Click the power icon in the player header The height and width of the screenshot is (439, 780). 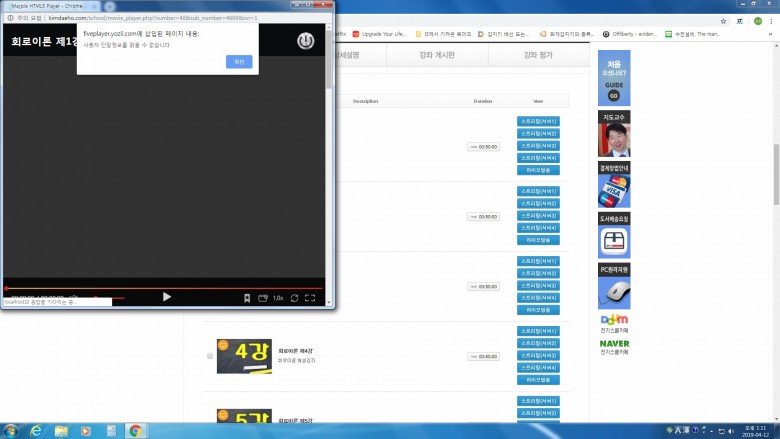[305, 41]
